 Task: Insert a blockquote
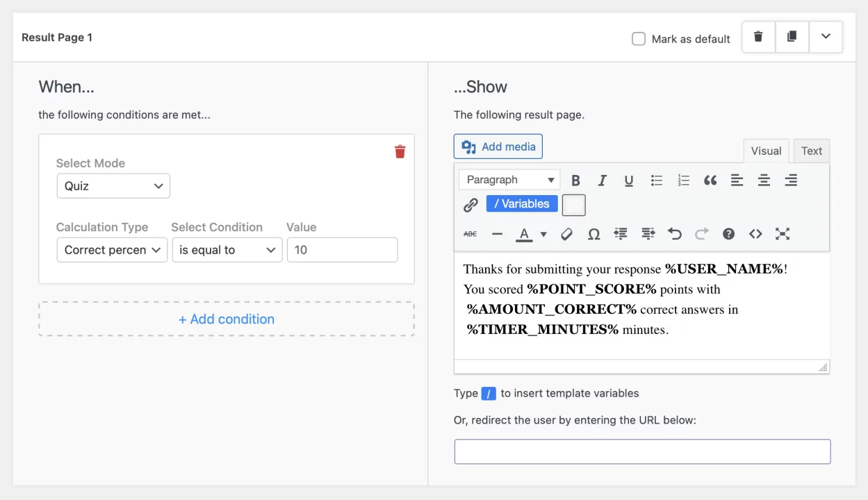click(x=710, y=181)
